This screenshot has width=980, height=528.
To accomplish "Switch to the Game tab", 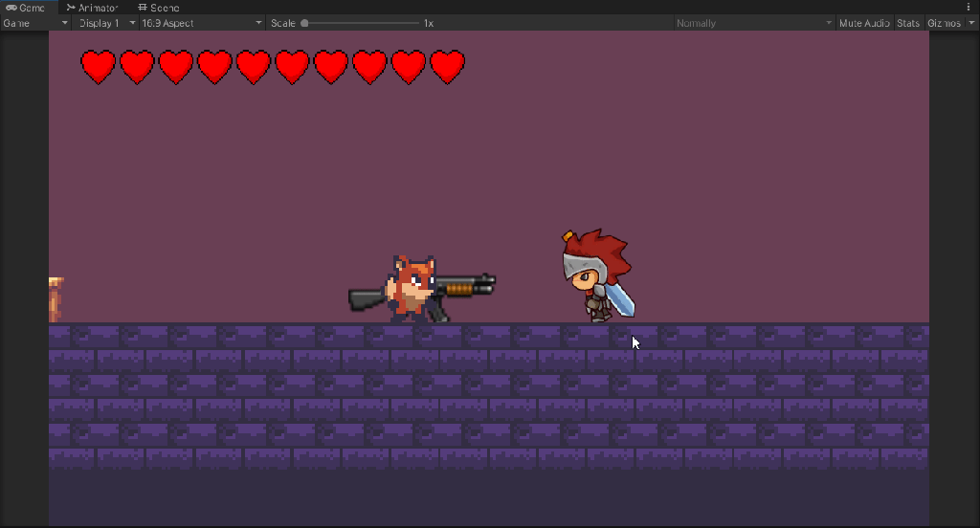I will click(25, 8).
